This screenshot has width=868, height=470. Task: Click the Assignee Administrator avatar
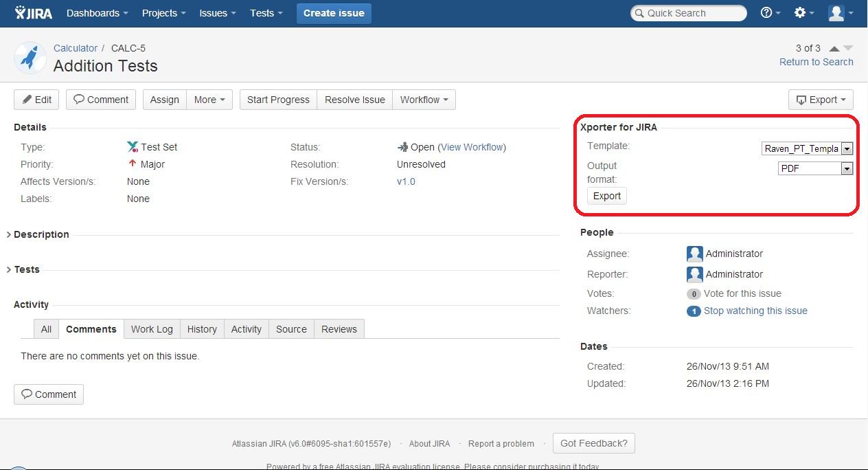pos(695,254)
